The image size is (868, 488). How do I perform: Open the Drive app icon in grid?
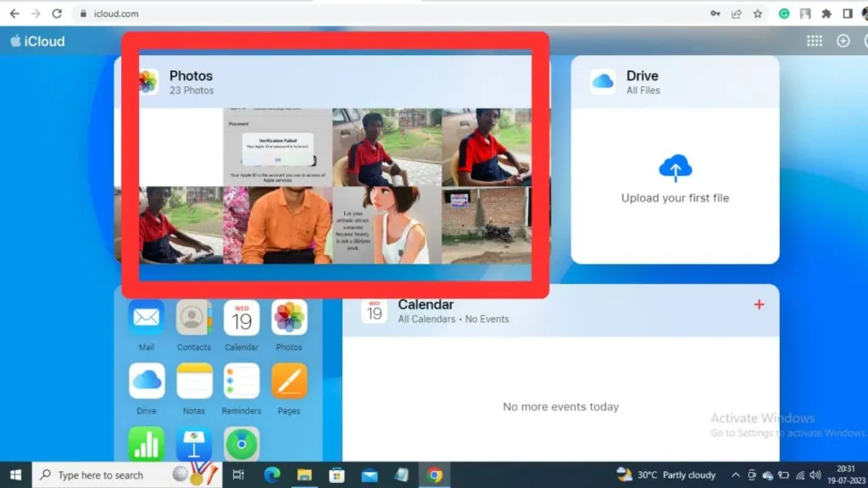146,380
